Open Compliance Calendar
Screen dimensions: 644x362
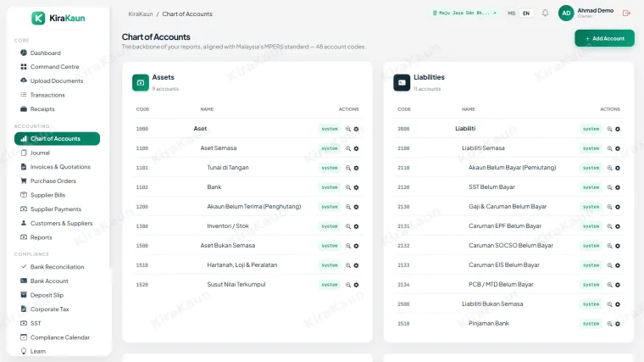[x=54, y=337]
